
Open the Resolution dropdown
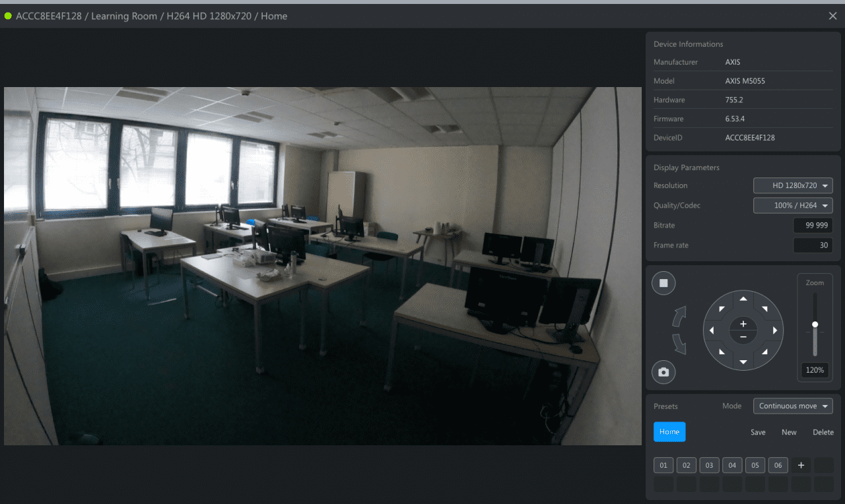tap(792, 186)
